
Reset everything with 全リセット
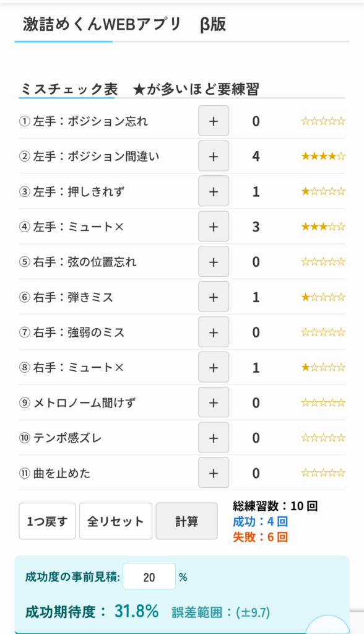pyautogui.click(x=115, y=521)
